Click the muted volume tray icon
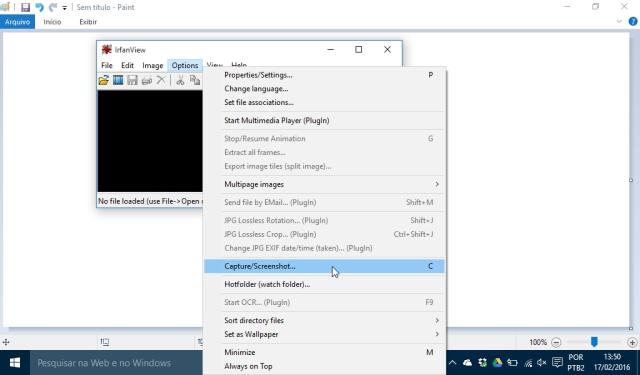 [542, 362]
